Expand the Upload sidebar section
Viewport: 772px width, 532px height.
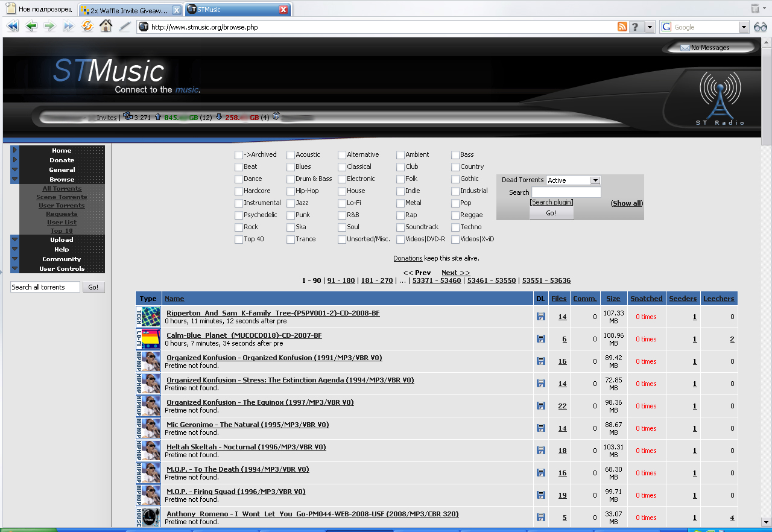click(15, 239)
